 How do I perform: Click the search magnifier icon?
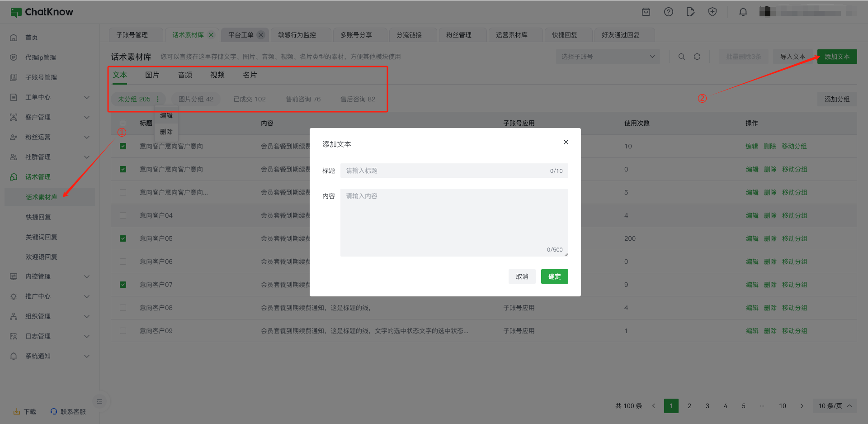click(681, 57)
